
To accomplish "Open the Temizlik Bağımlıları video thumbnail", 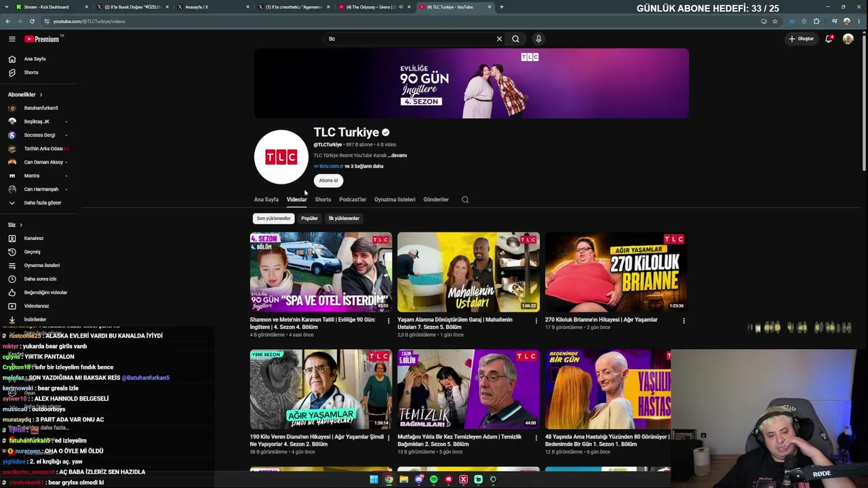I will [469, 389].
